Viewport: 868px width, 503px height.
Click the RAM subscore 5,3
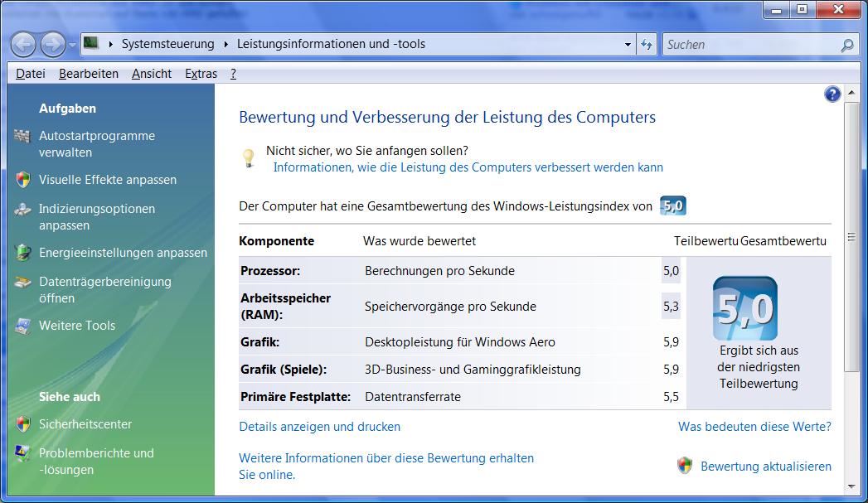pyautogui.click(x=671, y=307)
